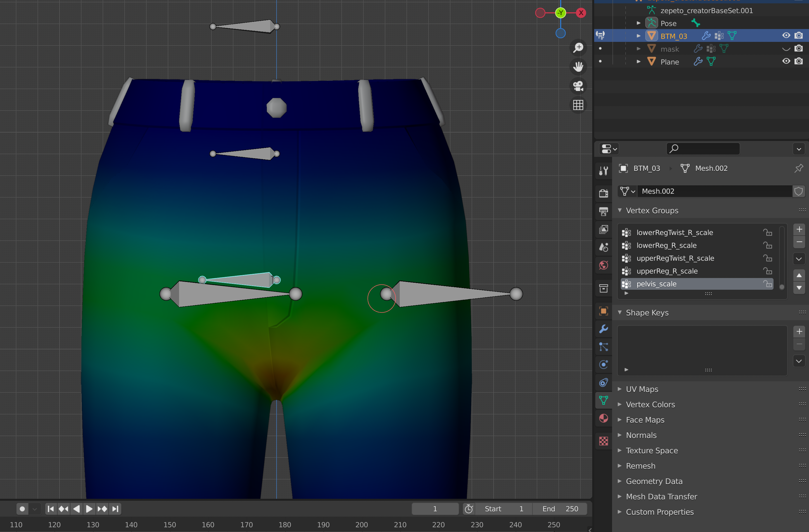Click the Mesh.002 name field
809x532 pixels.
pyautogui.click(x=715, y=191)
